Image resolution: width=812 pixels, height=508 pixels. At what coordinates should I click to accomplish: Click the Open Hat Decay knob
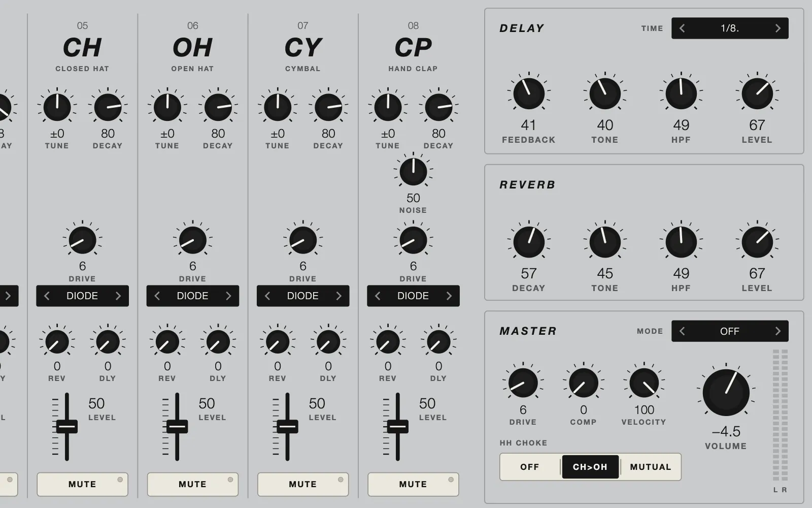pyautogui.click(x=218, y=107)
